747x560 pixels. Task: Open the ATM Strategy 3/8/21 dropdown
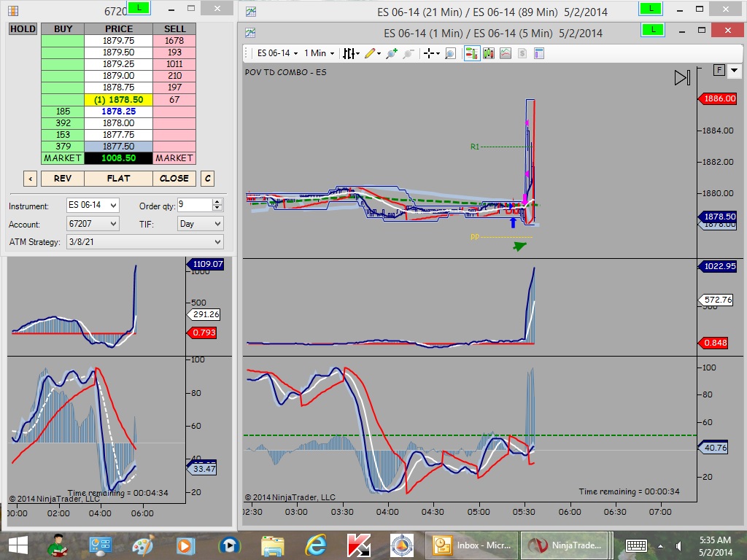pos(145,242)
